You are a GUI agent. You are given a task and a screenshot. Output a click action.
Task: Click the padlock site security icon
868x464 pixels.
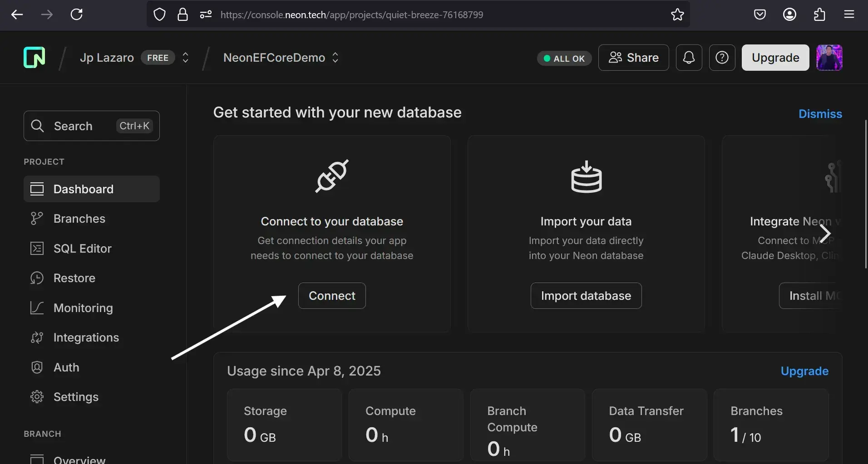click(x=182, y=15)
